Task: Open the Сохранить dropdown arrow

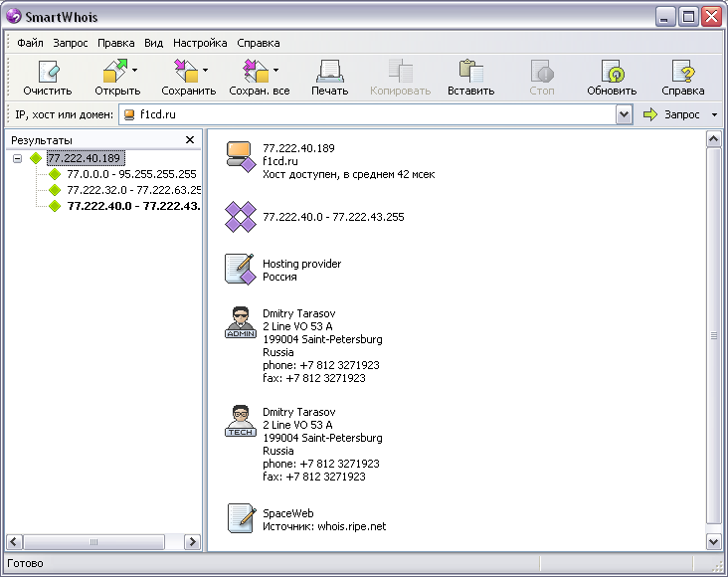Action: [205, 71]
